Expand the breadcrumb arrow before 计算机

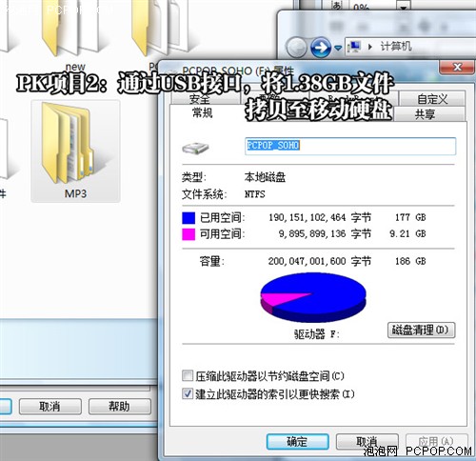(370, 47)
